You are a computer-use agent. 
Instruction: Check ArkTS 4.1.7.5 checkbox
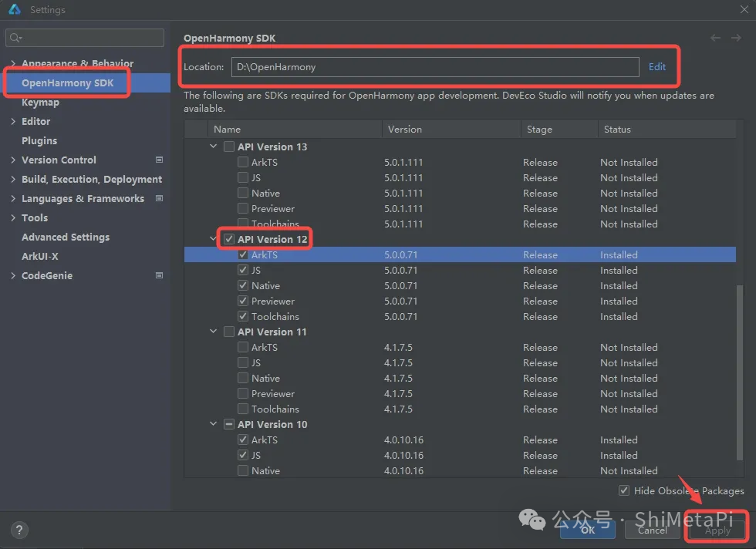(243, 347)
